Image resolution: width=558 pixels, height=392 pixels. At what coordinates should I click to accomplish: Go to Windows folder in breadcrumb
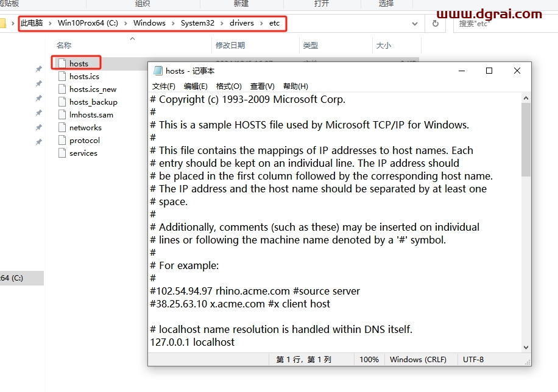[149, 23]
